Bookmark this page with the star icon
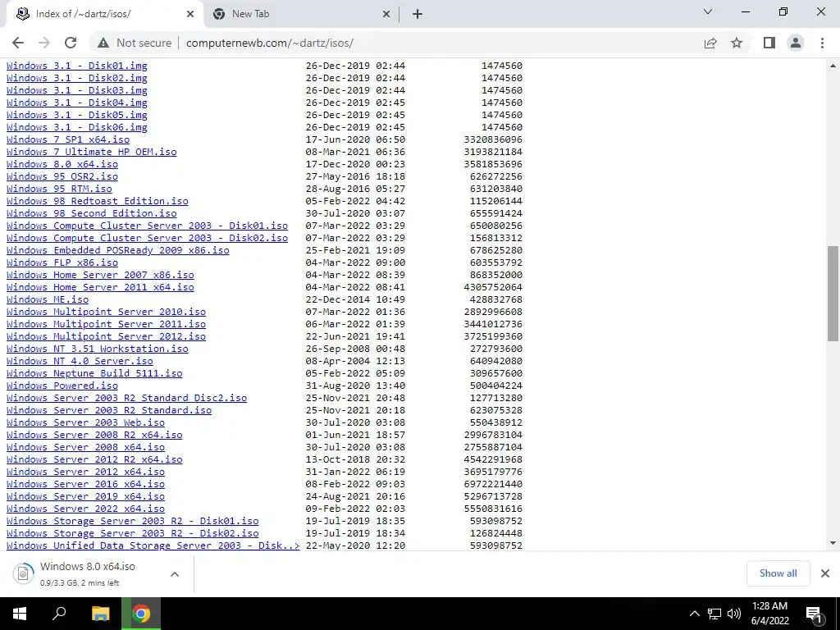 [737, 43]
